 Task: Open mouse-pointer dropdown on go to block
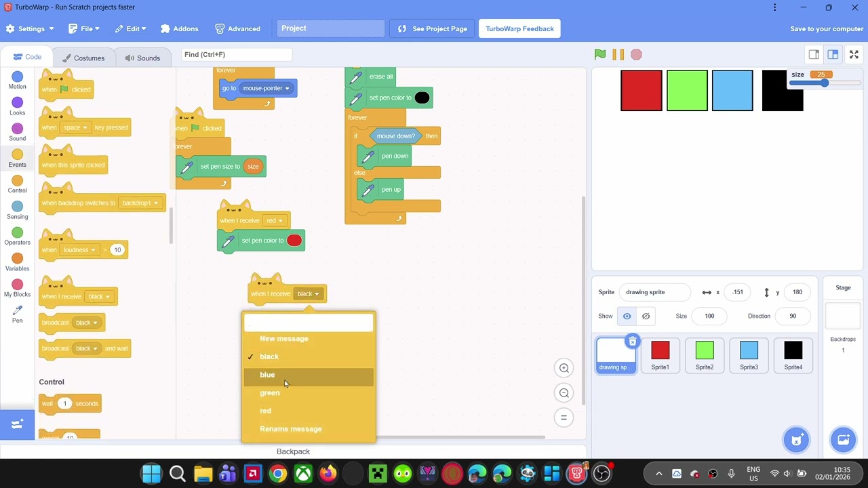[x=266, y=88]
